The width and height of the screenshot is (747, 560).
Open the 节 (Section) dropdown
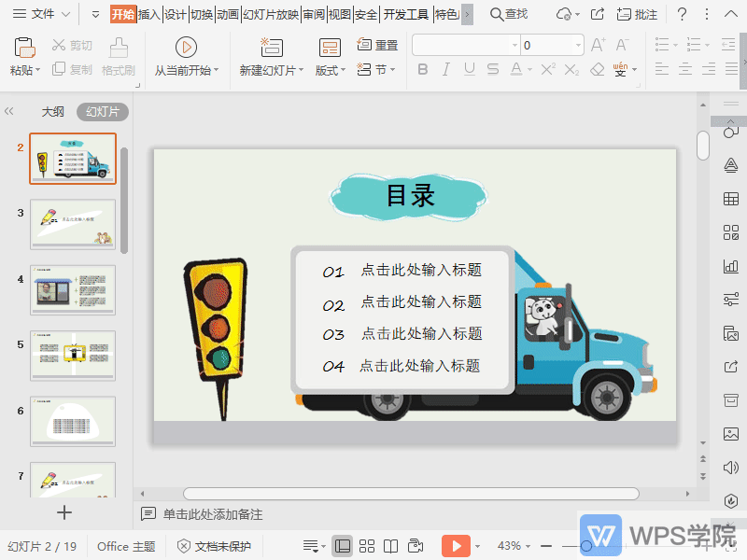pyautogui.click(x=377, y=68)
